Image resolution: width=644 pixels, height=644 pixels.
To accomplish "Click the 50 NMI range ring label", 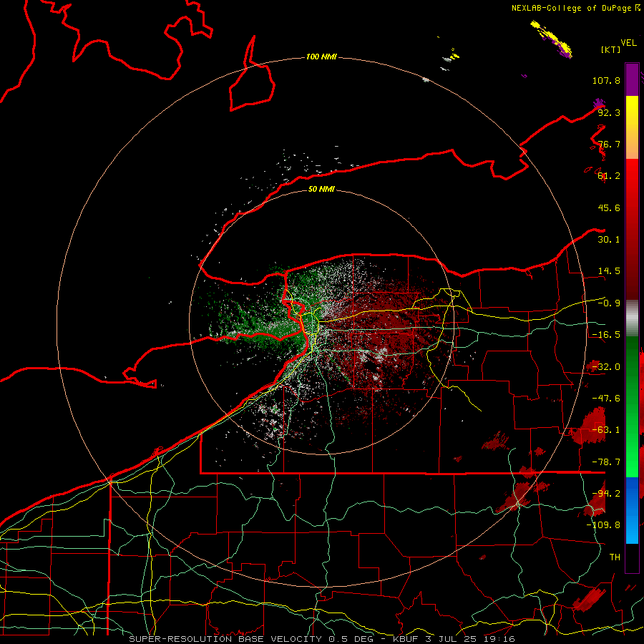I will pos(321,189).
